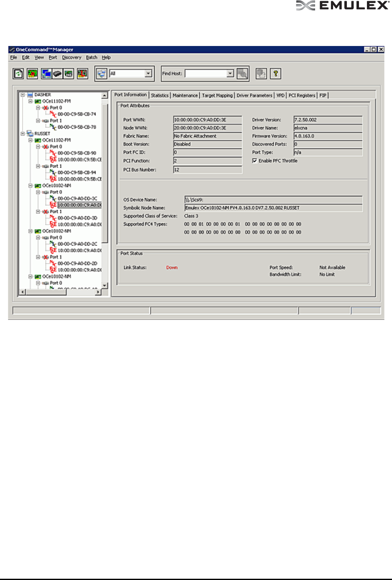Switch to the FIP tab
Viewport: 392px width, 580px height.
[323, 95]
